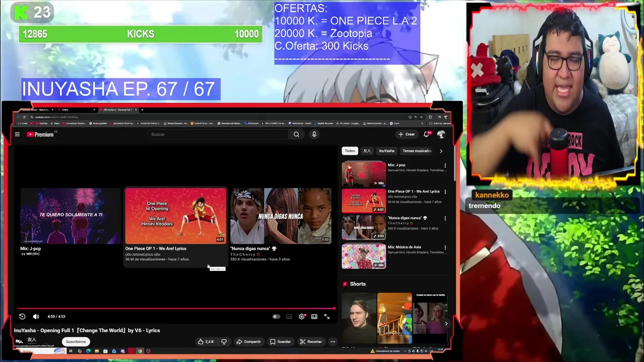Screen dimensions: 644x362
Task: Open sidebar title One Piece OP 1 - We Are! Lyrics
Action: click(x=414, y=192)
